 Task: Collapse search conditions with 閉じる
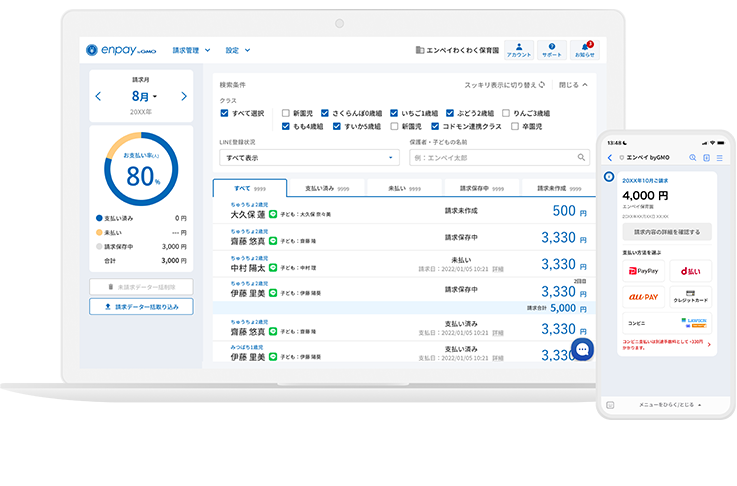click(x=573, y=85)
